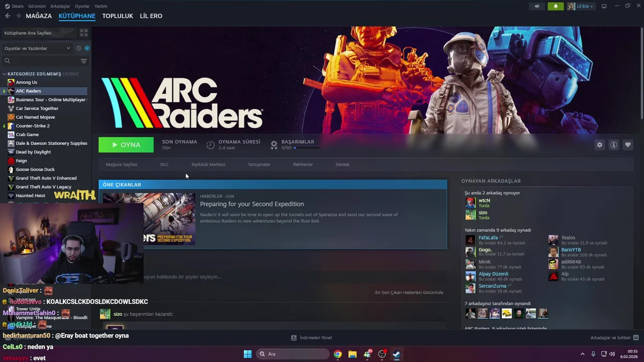
Task: Open the Destek link
Action: tap(343, 164)
